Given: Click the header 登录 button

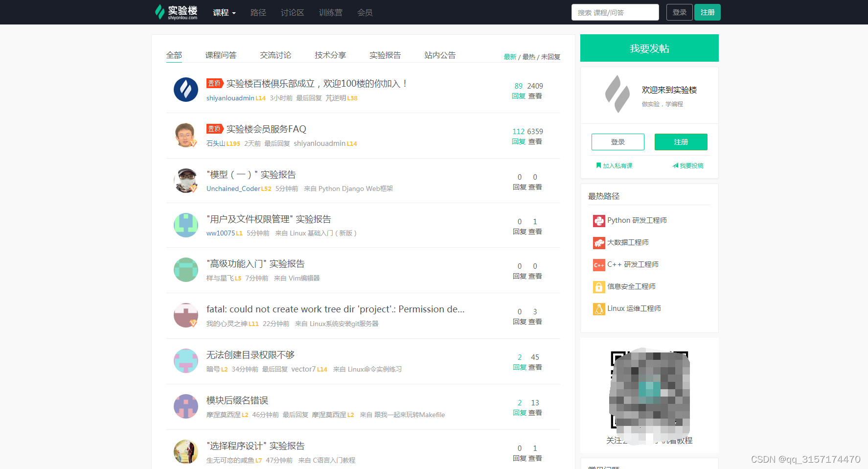Looking at the screenshot, I should point(679,12).
